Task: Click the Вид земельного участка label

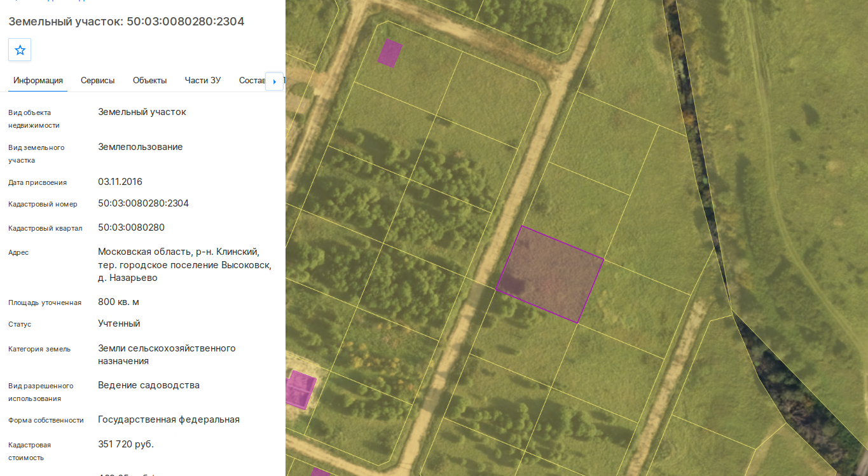Action: pos(36,154)
